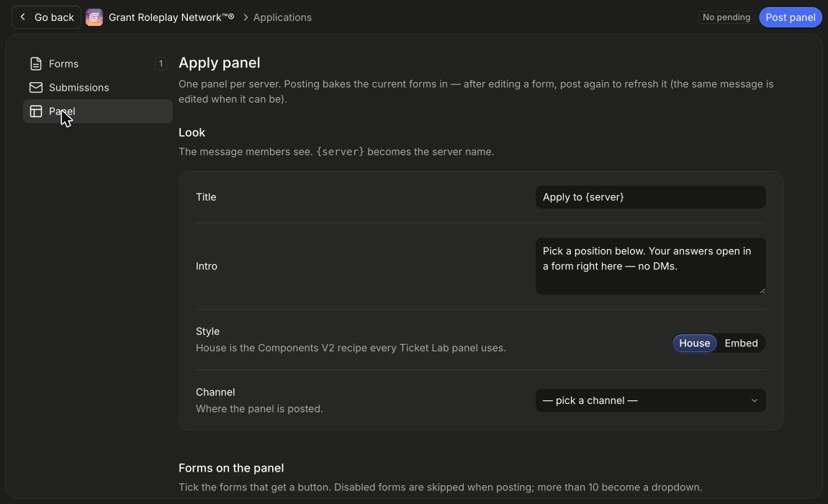Click the Style row label
Viewport: 828px width, 504px height.
click(207, 331)
